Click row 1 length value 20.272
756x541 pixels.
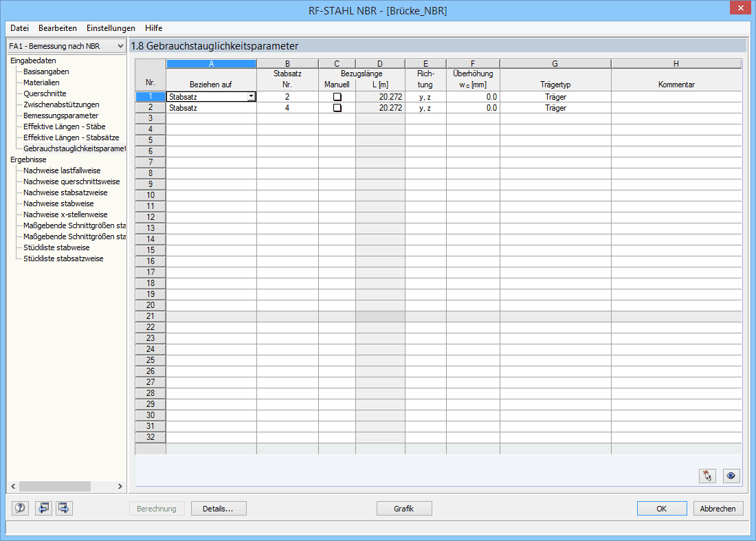381,97
